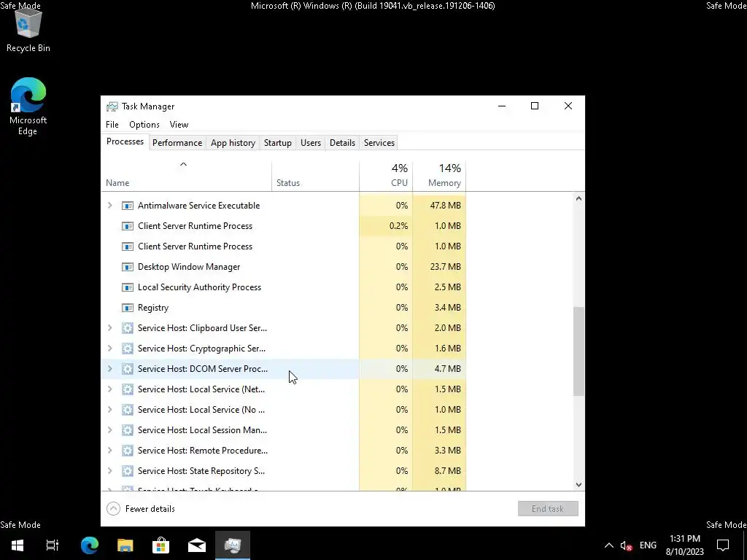Maximize the Task Manager window
Image resolution: width=747 pixels, height=560 pixels.
[535, 106]
